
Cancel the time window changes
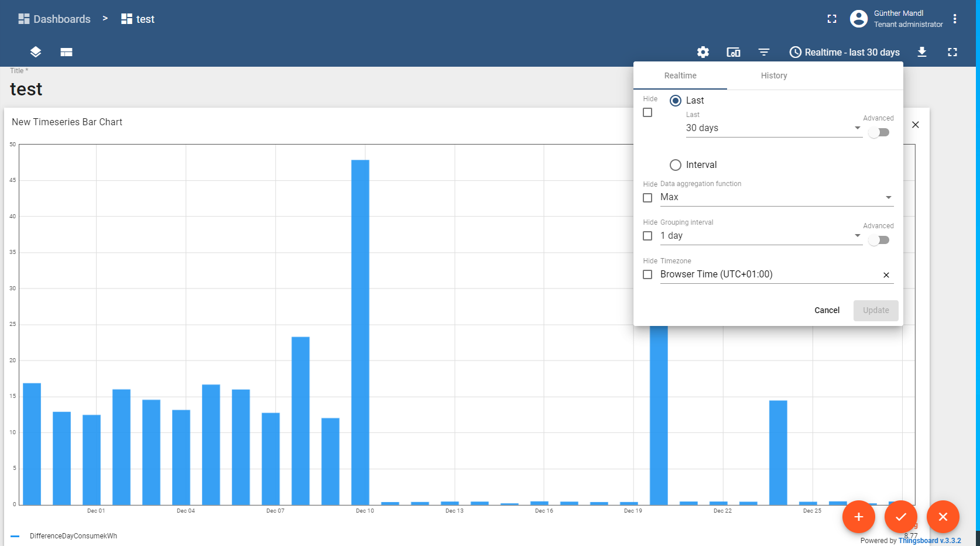827,310
